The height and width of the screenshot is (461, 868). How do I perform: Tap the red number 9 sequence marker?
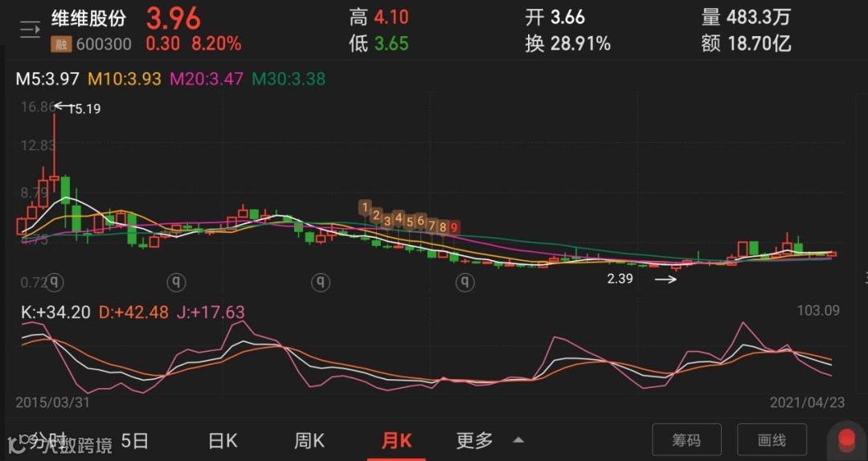click(454, 227)
